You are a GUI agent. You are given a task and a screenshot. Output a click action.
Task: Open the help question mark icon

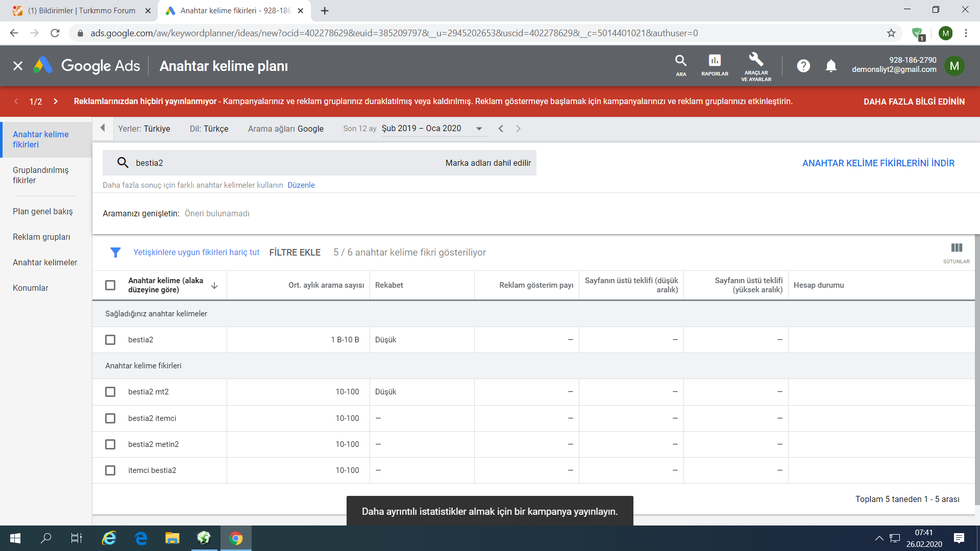point(803,66)
